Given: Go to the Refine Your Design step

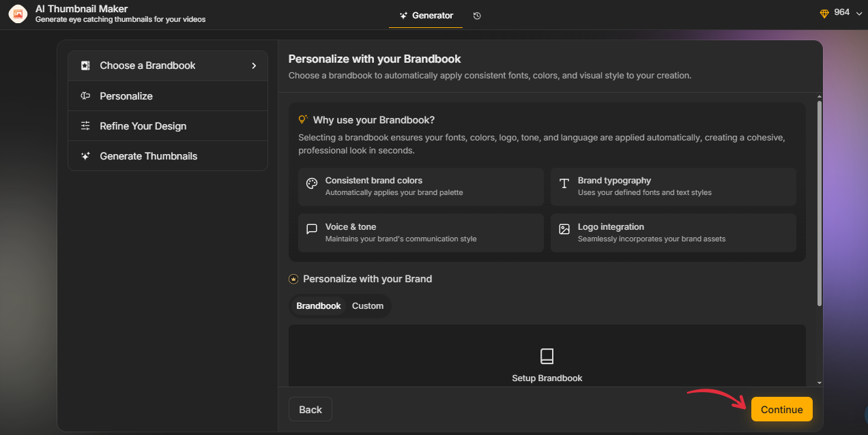Looking at the screenshot, I should pos(168,126).
